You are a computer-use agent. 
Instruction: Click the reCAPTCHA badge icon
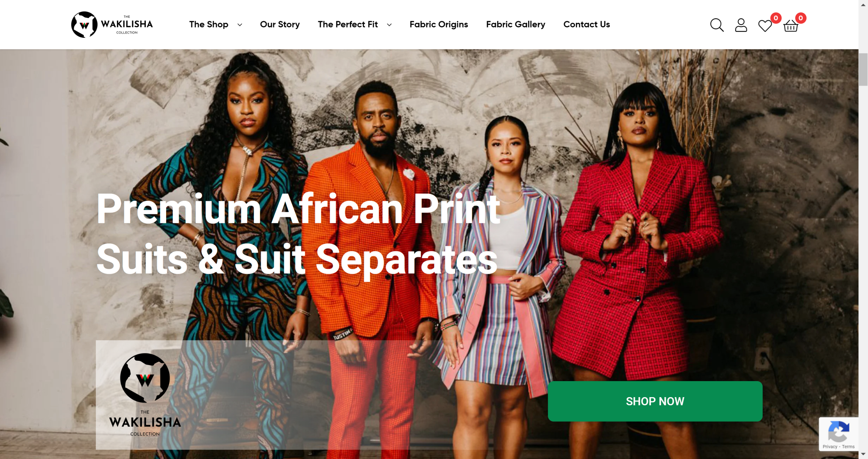(838, 432)
